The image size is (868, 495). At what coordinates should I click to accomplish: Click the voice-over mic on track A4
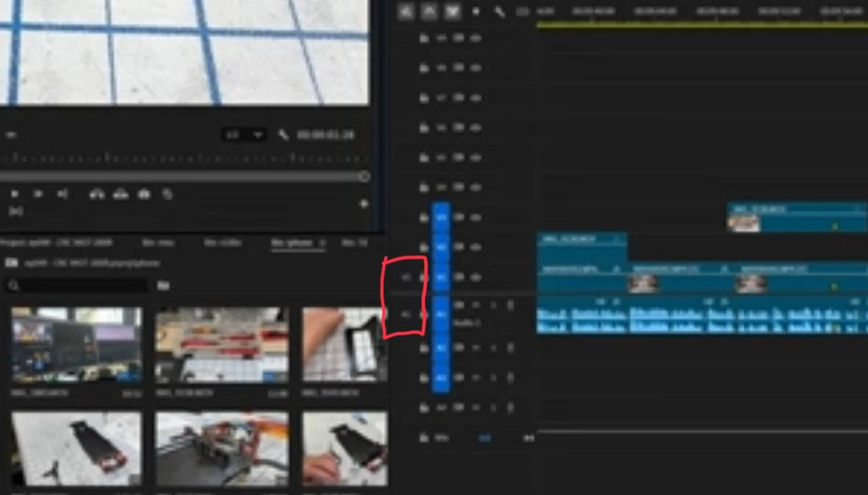[x=510, y=407]
